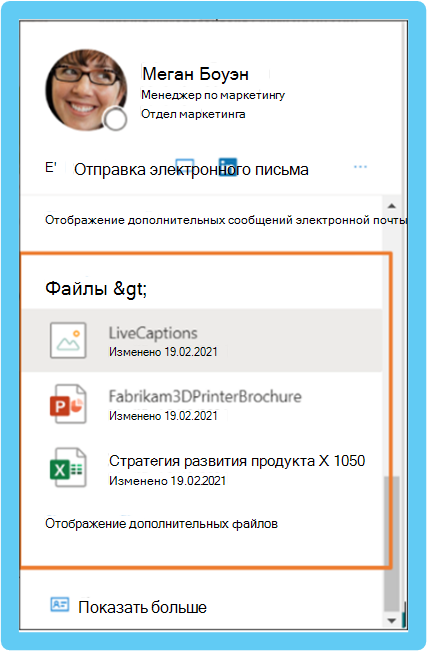Image resolution: width=427 pixels, height=651 pixels.
Task: Click Отправка электронного письма
Action: coord(191,169)
